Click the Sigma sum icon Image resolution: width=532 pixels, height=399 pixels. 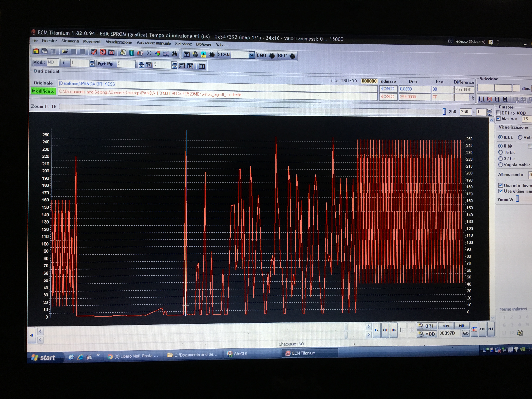(149, 53)
